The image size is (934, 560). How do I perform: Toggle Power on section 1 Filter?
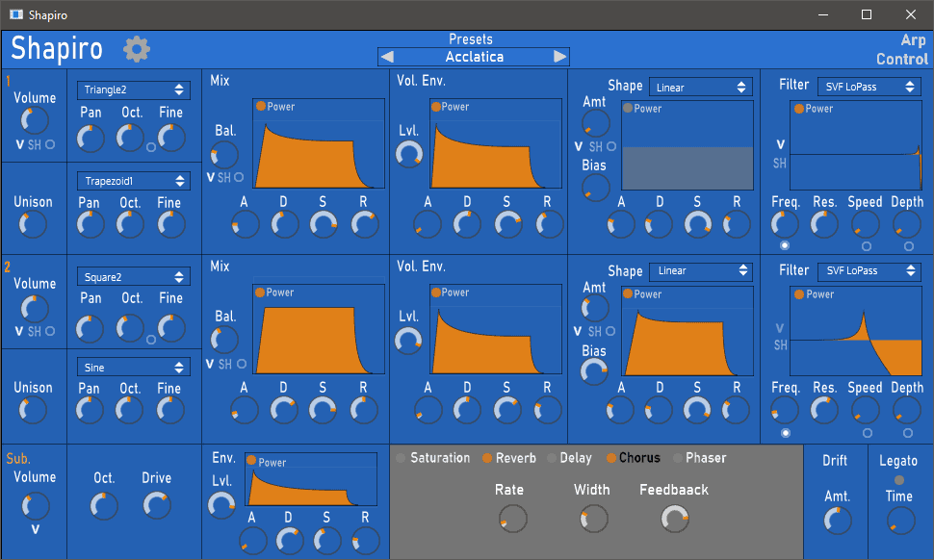coord(799,109)
